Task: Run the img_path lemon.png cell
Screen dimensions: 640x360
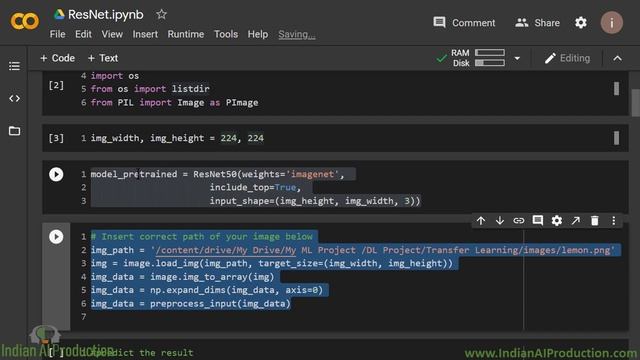Action: 56,237
